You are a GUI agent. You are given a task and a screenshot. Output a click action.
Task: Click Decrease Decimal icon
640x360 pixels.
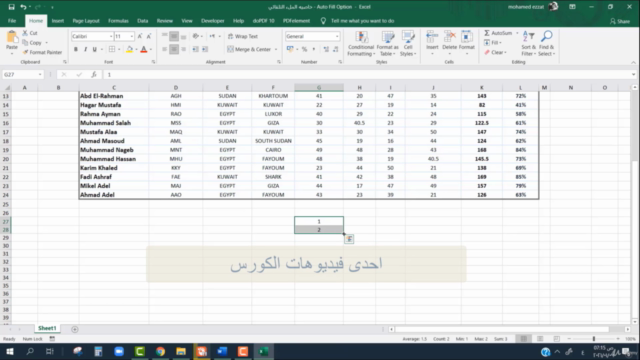pos(336,49)
